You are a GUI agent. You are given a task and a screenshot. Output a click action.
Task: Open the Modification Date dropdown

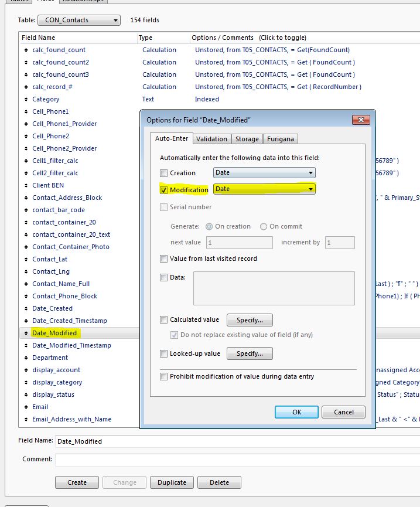[264, 189]
